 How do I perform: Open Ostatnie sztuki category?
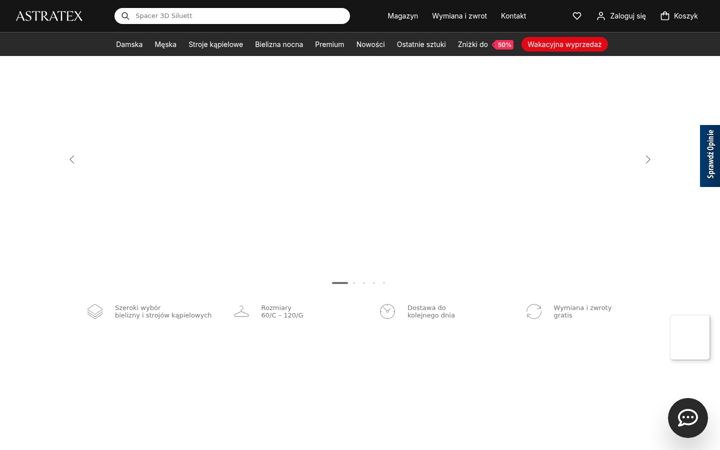pos(421,45)
